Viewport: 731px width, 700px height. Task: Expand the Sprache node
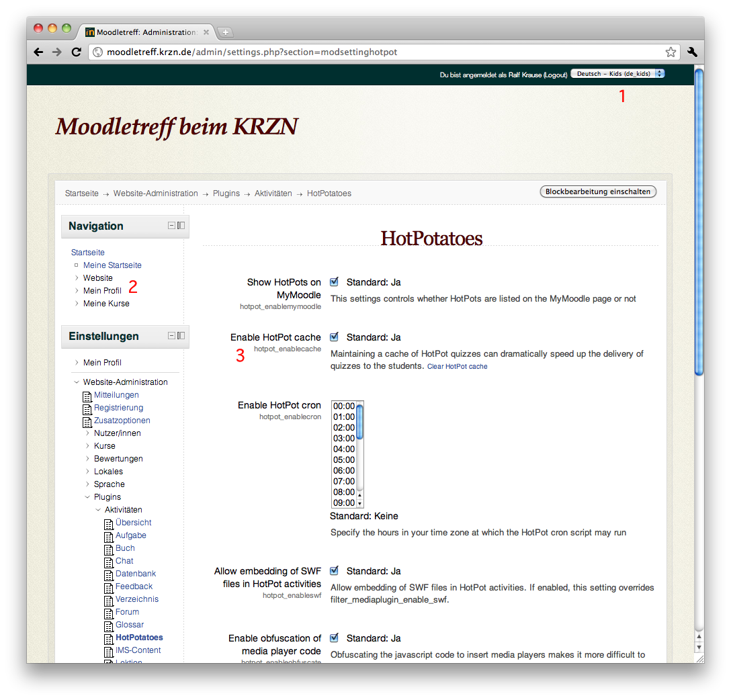coord(87,484)
